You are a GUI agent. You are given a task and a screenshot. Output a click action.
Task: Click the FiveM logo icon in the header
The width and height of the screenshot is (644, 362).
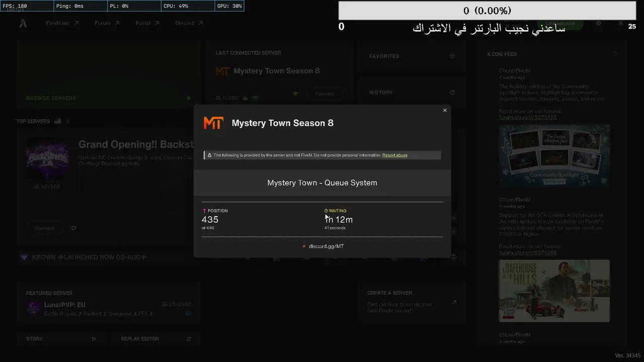pyautogui.click(x=23, y=23)
